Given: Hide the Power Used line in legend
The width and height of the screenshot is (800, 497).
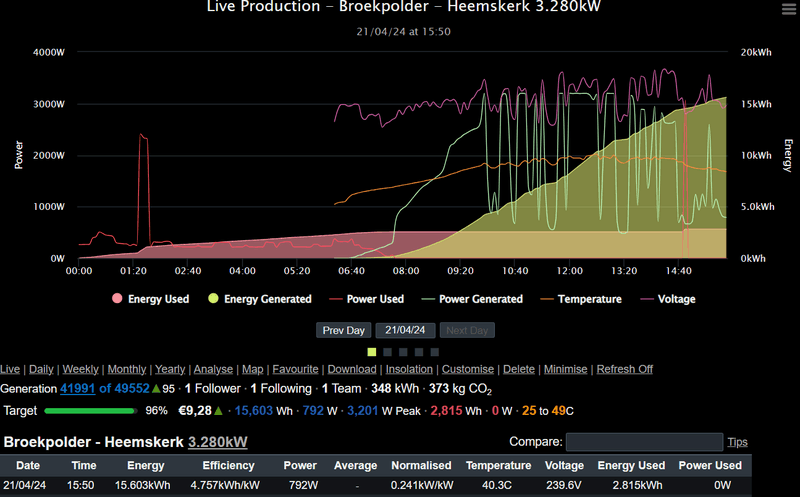Looking at the screenshot, I should click(x=368, y=299).
